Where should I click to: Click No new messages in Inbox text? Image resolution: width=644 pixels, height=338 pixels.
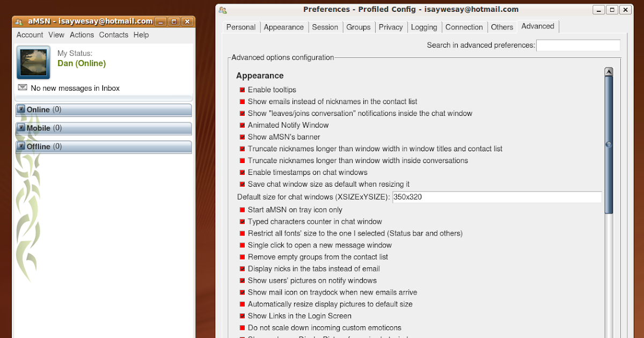tap(75, 88)
